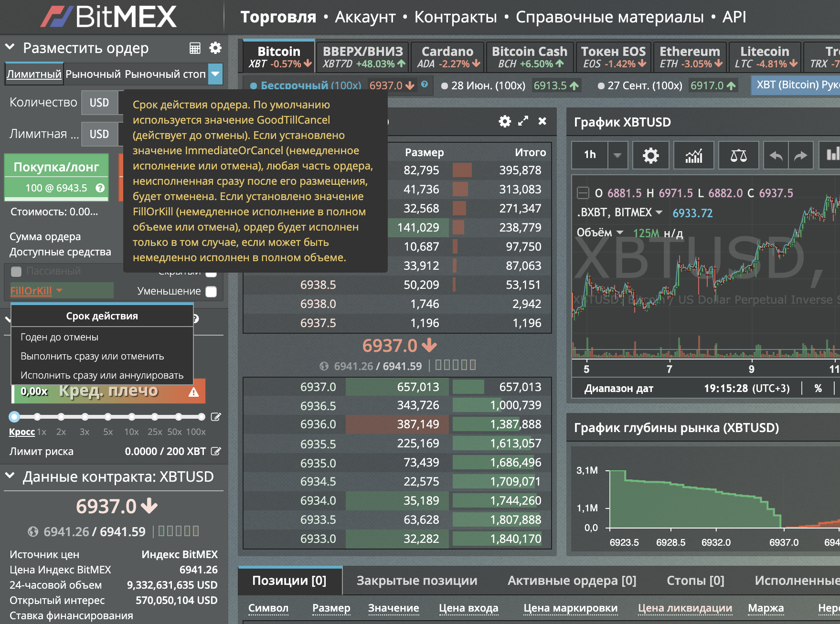Enable the Уменьшение checkbox
840x624 pixels.
[x=211, y=291]
